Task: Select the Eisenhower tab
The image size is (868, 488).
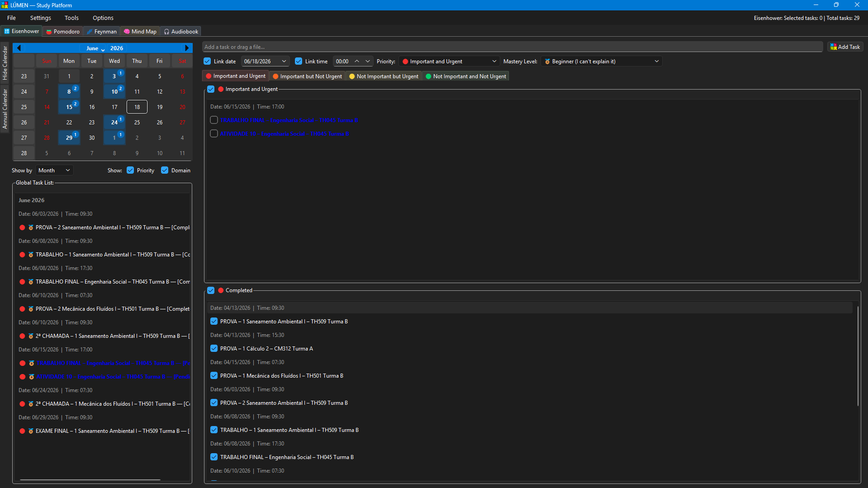Action: (x=22, y=31)
